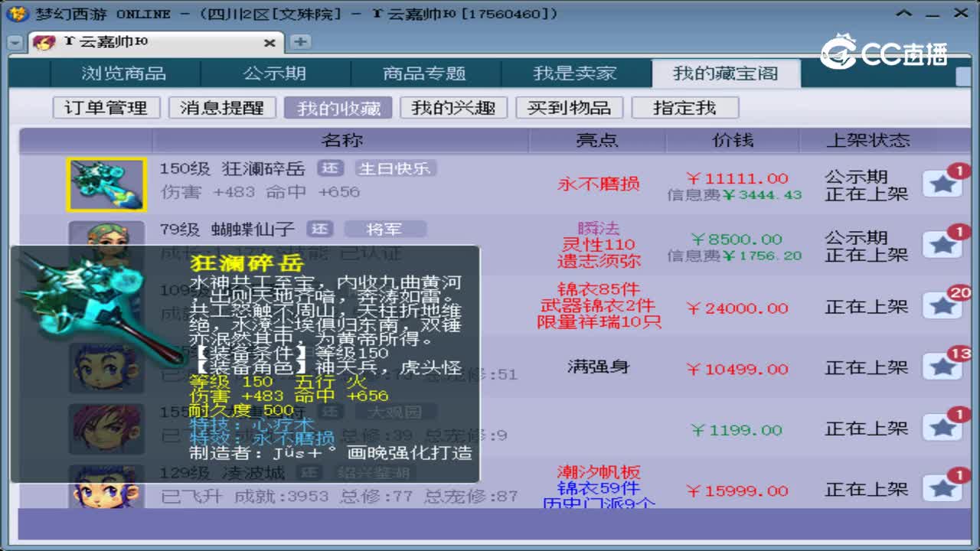Click price ¥1199.00
Screen dimensions: 980x551
pos(737,430)
